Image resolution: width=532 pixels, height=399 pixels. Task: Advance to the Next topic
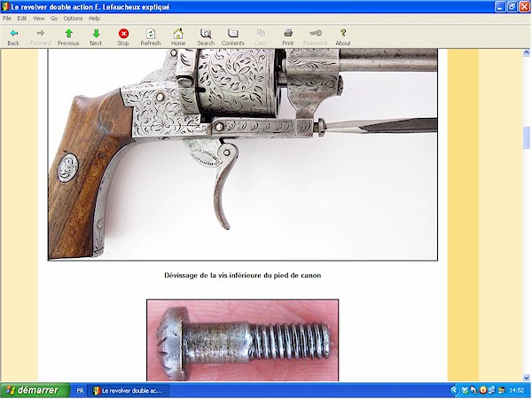96,37
